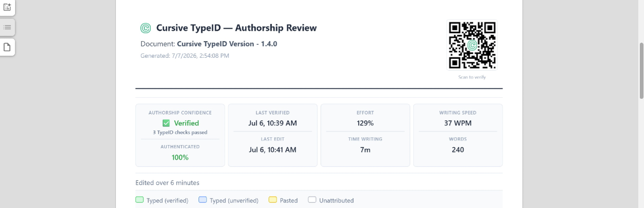The height and width of the screenshot is (208, 644).
Task: Click the Authorship Confidence card
Action: 180,135
